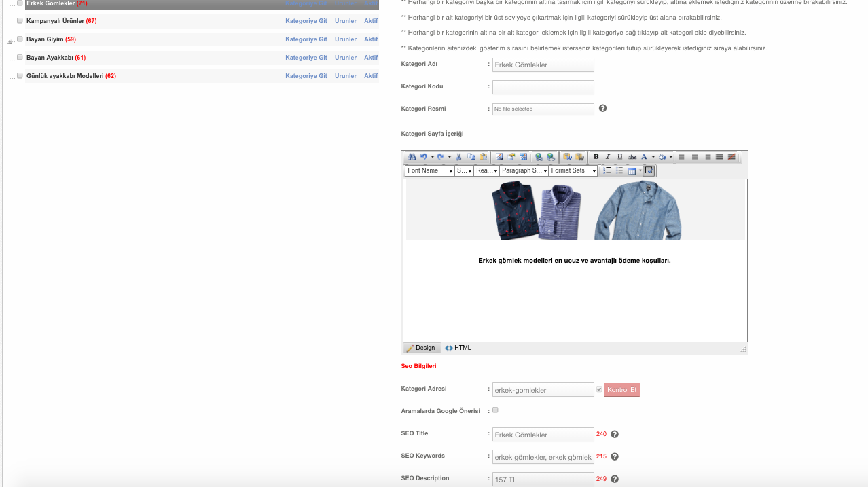
Task: Open the Image Manager icon
Action: click(x=499, y=157)
